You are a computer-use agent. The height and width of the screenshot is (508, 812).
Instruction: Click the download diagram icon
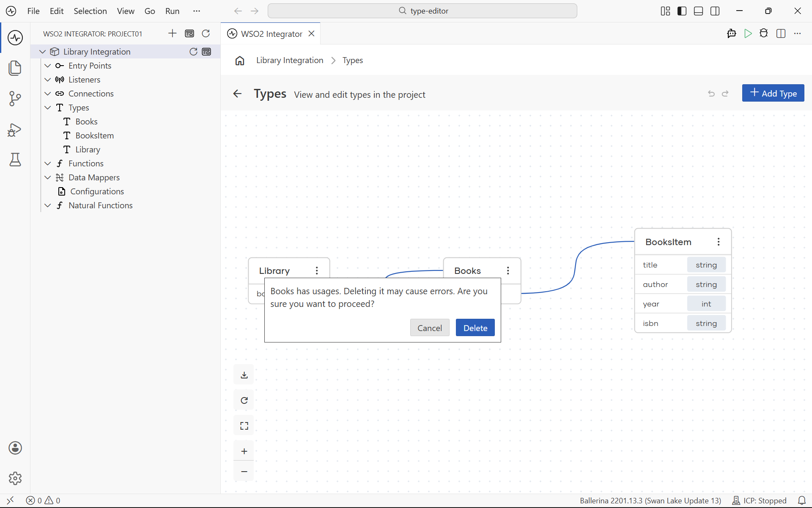pos(244,375)
